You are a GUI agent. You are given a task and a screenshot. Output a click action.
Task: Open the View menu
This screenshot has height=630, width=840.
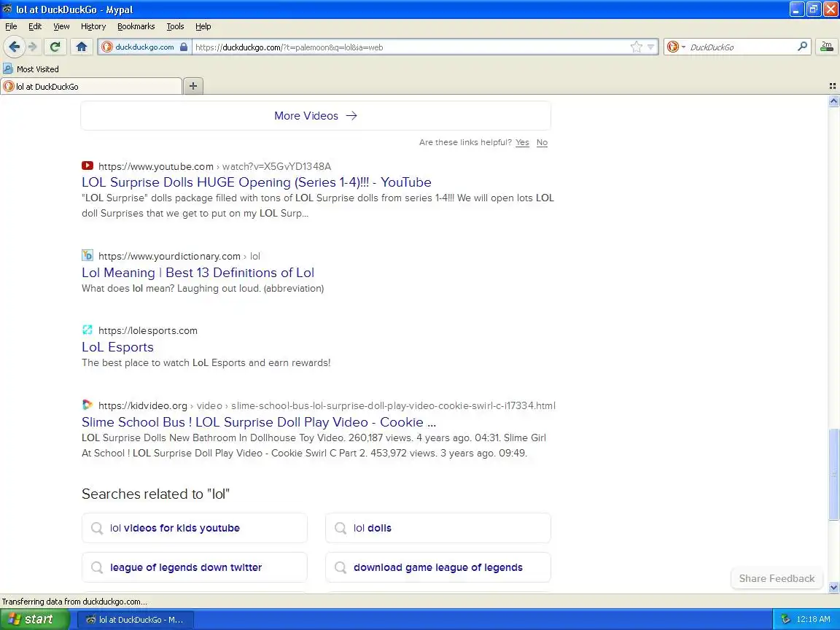pos(61,26)
